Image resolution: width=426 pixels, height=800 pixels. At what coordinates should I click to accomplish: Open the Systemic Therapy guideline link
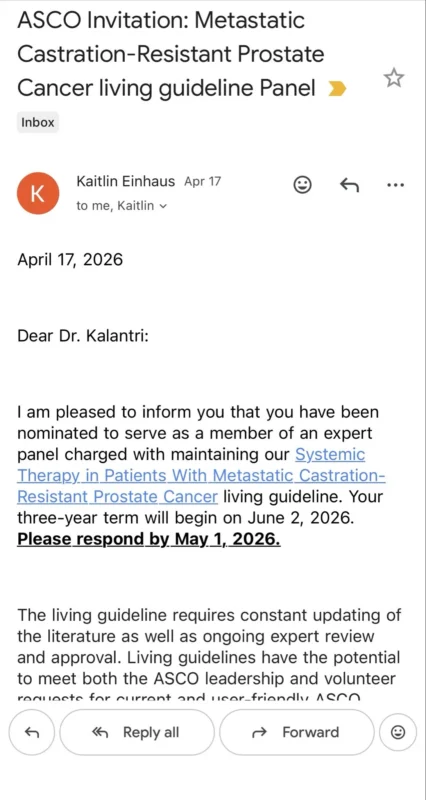pyautogui.click(x=202, y=475)
